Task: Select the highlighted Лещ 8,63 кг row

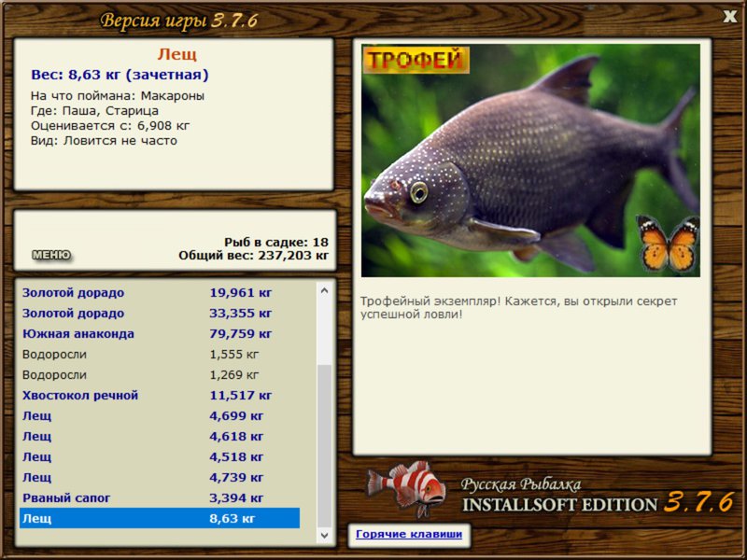Action: pyautogui.click(x=160, y=518)
